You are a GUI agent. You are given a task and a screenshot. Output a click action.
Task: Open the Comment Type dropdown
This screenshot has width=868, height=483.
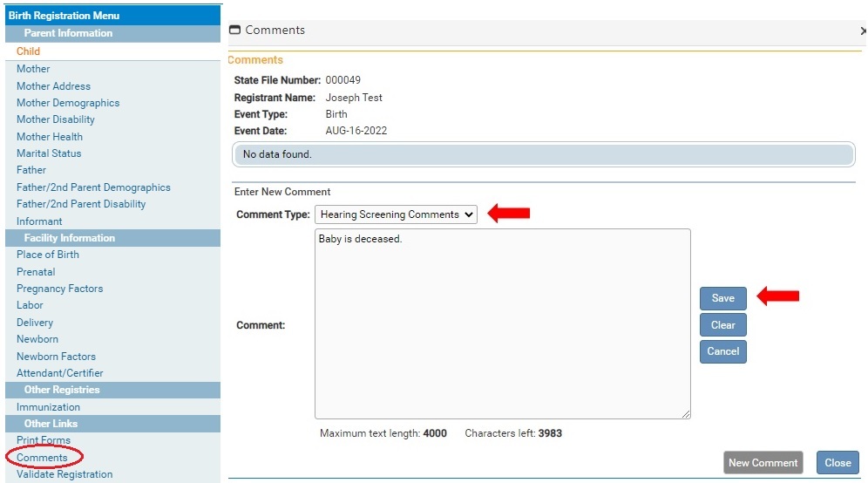(396, 214)
